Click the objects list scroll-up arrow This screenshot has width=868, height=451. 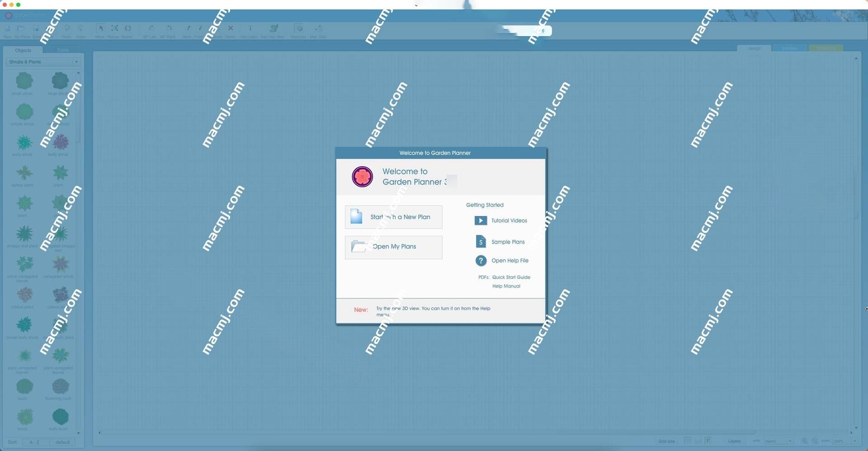point(79,73)
